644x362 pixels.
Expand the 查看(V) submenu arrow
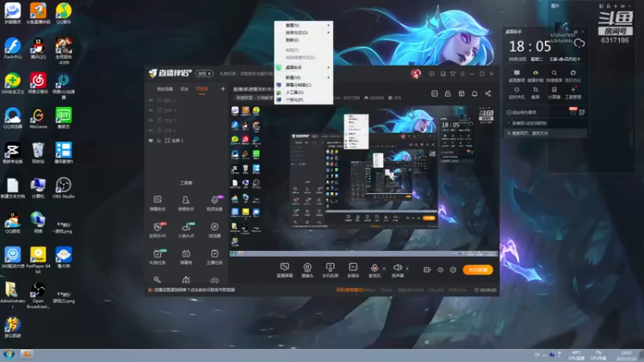pyautogui.click(x=328, y=26)
